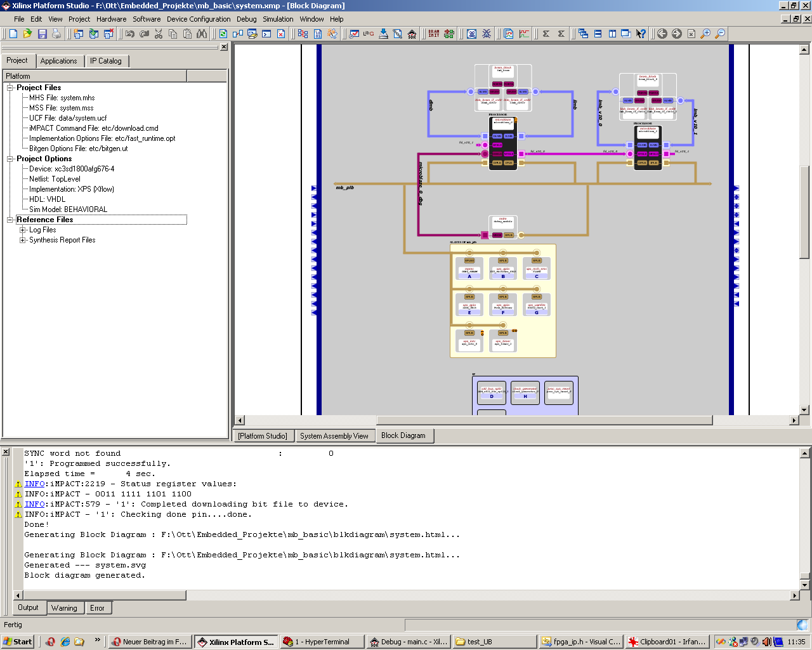Select the [Platform Studio] tab
The width and height of the screenshot is (812, 650).
[x=263, y=436]
